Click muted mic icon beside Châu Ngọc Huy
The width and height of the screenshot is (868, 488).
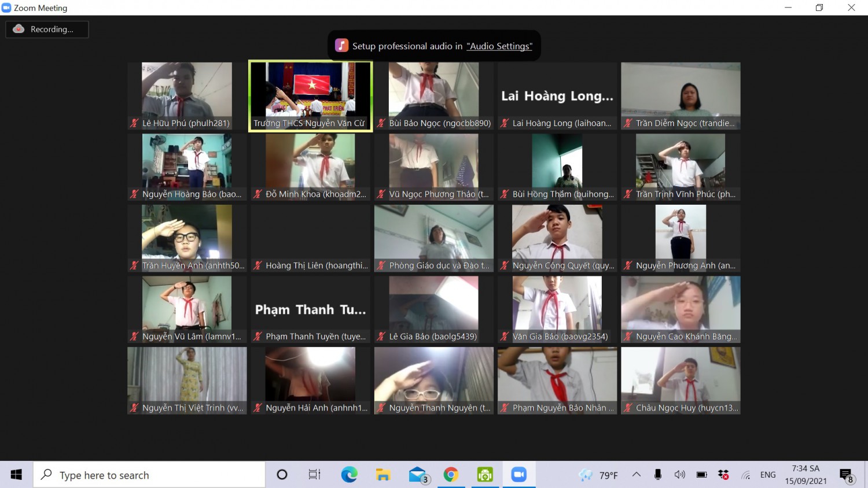pyautogui.click(x=628, y=408)
